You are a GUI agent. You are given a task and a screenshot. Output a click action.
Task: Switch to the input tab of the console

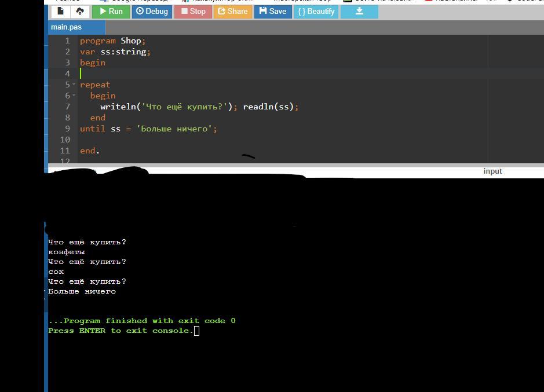point(492,171)
